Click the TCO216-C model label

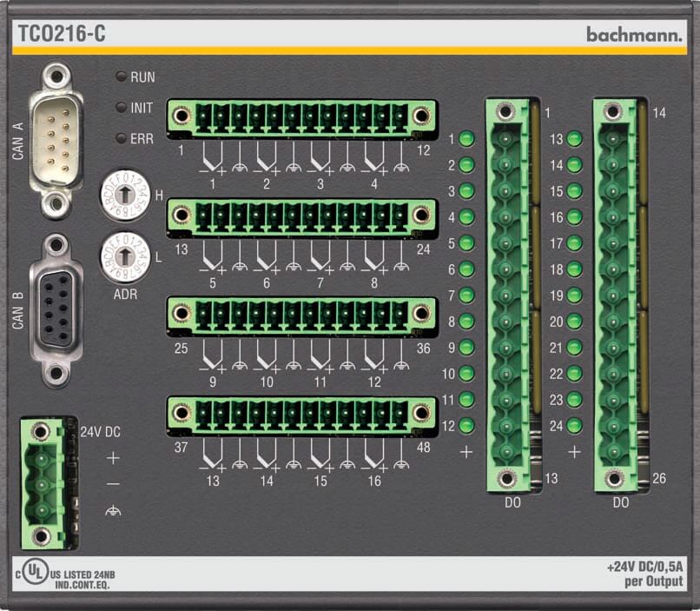(62, 34)
